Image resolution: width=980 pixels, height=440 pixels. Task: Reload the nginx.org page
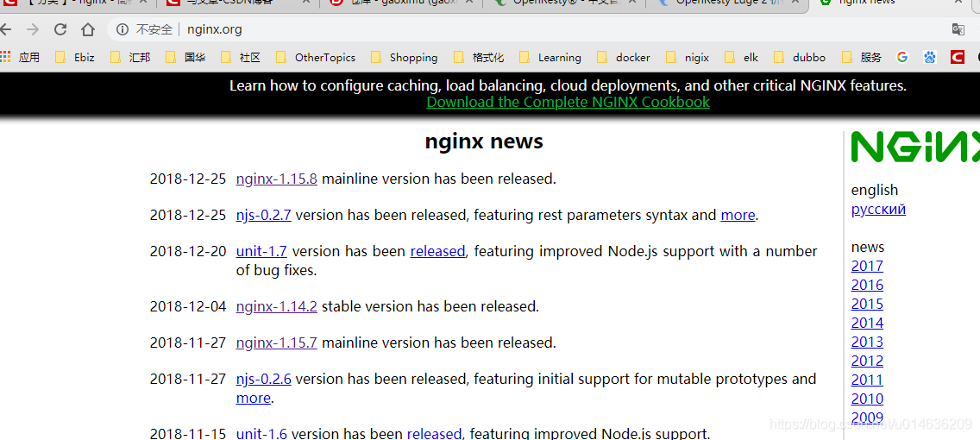click(x=60, y=29)
